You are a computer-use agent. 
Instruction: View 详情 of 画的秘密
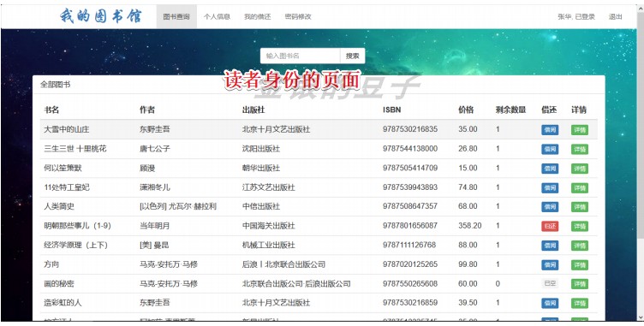pos(579,284)
